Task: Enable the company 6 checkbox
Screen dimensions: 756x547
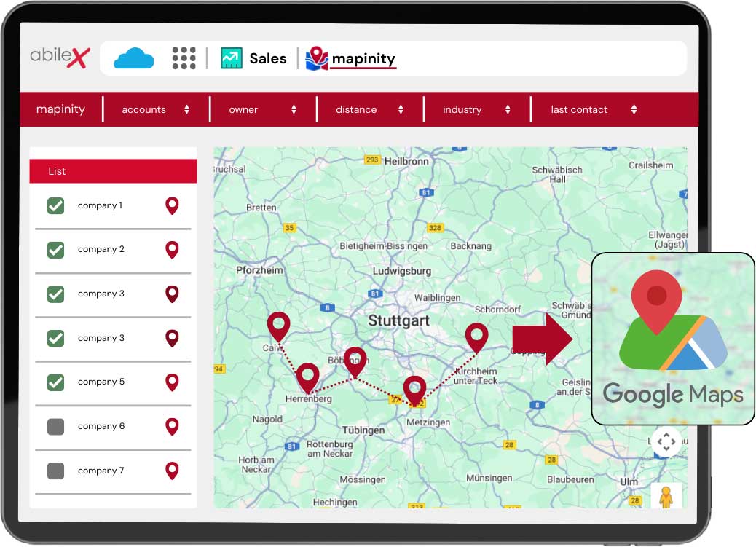Action: point(56,427)
